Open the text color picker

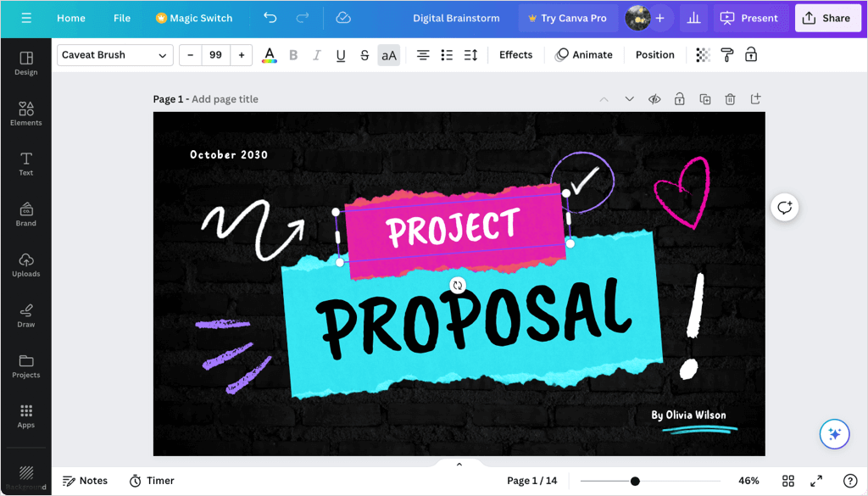pos(269,54)
